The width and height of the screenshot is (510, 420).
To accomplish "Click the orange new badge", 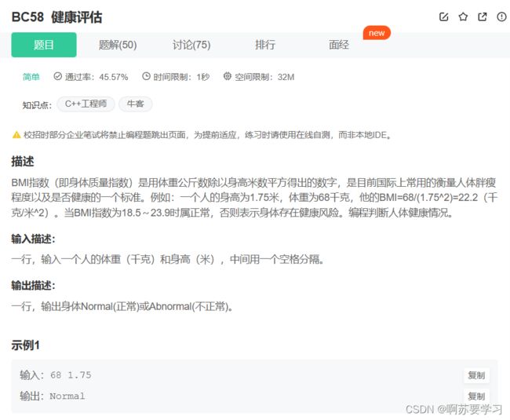I will click(x=377, y=33).
